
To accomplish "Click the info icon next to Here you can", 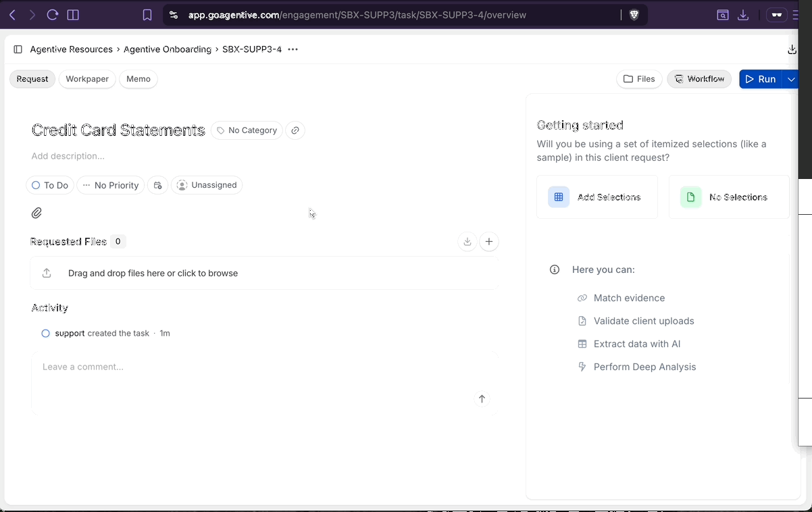I will click(555, 270).
